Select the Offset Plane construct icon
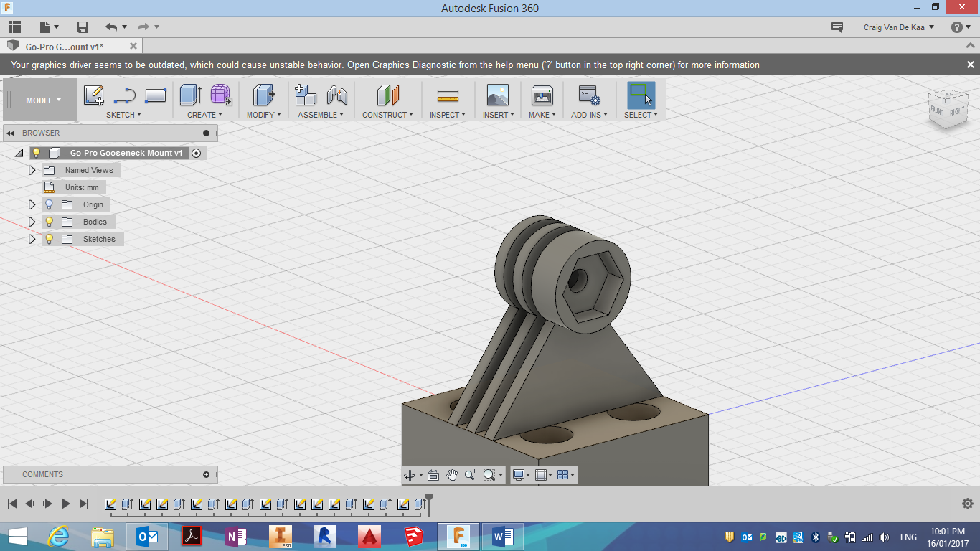Screen dimensions: 980x551 tap(387, 95)
